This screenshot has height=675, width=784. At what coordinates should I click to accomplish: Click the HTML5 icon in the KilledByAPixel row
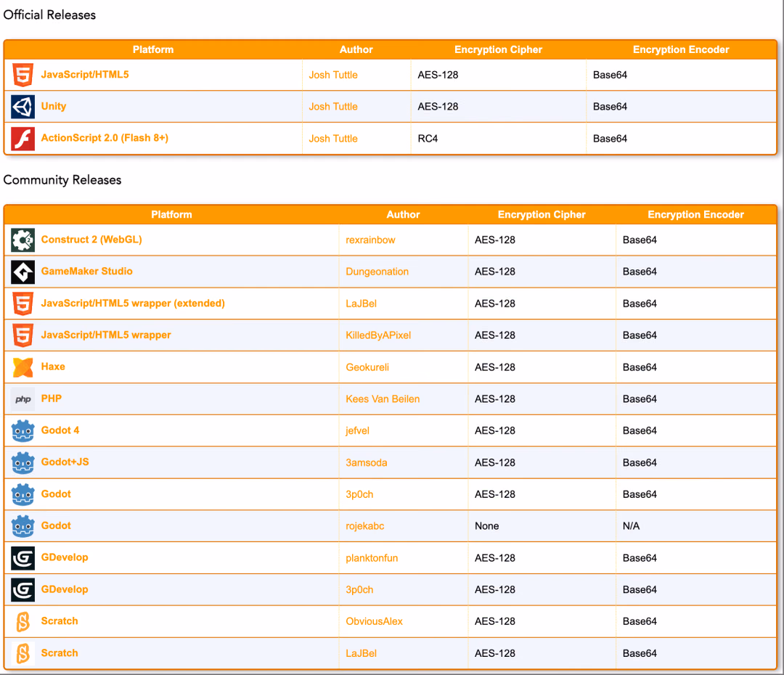pos(23,335)
